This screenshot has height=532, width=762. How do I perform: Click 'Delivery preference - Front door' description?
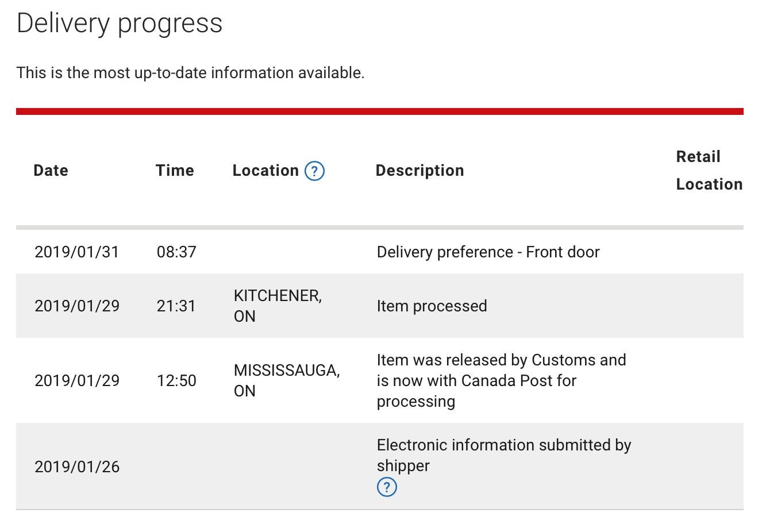click(x=488, y=252)
